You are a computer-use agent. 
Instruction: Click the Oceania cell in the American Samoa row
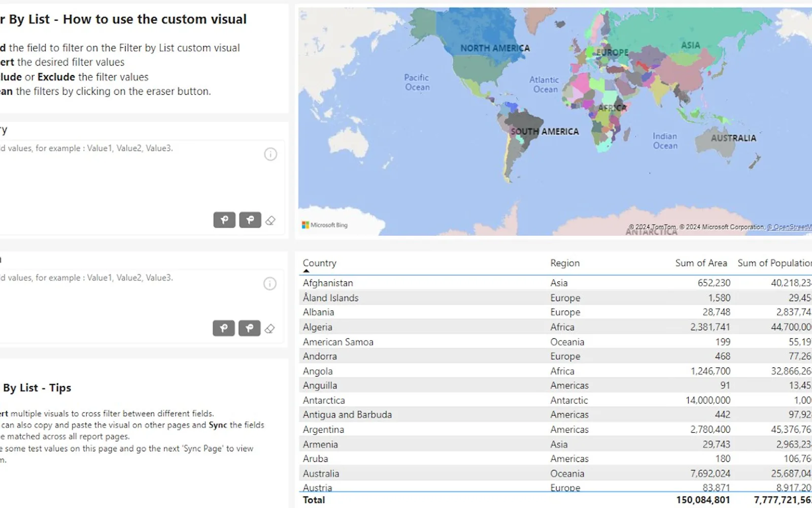567,342
